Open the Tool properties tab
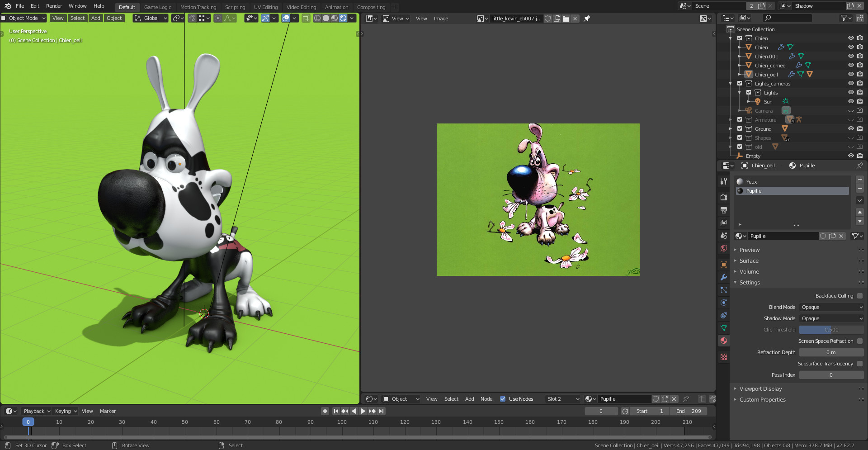Viewport: 868px width, 450px height. 724,181
